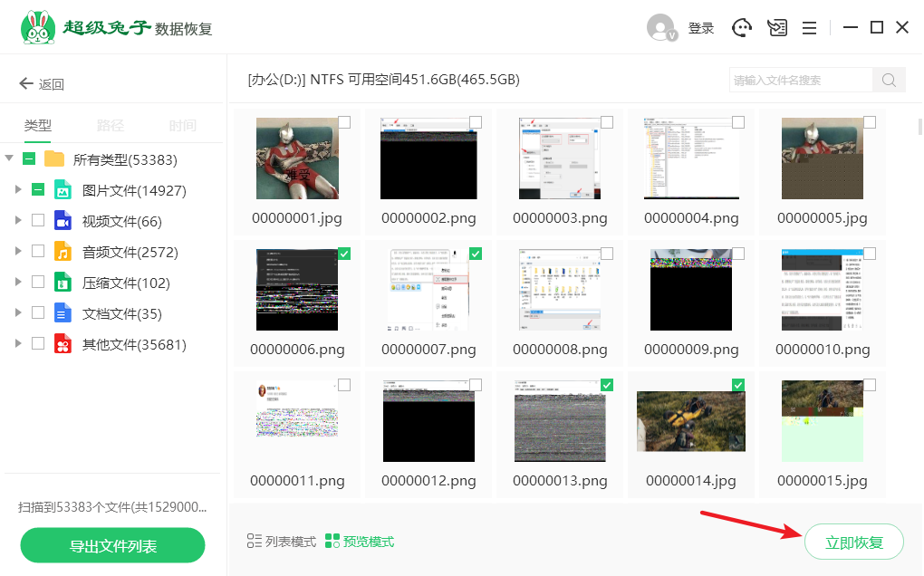Click the search magnifier icon
Screen dimensions: 924x576
tap(889, 80)
